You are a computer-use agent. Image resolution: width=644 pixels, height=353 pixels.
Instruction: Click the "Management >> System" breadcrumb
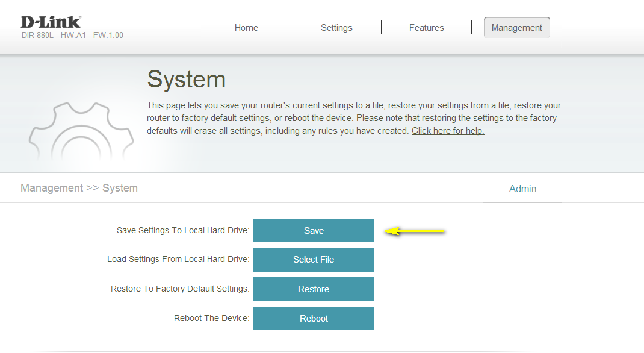click(x=79, y=188)
